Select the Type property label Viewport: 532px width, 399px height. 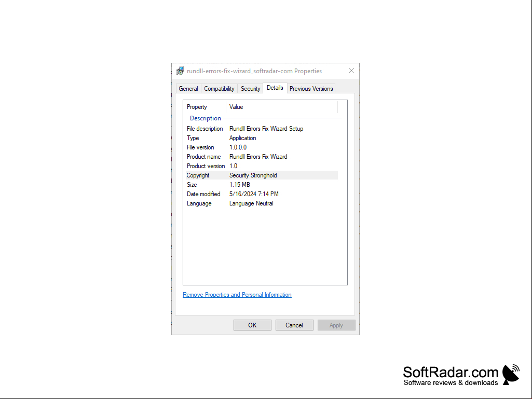pos(193,138)
